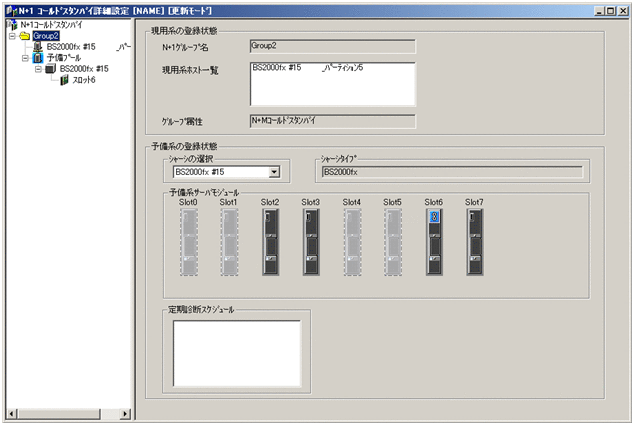Select the highlighted Slot6 server module icon
Viewport: 635px width, 427px height.
click(434, 242)
